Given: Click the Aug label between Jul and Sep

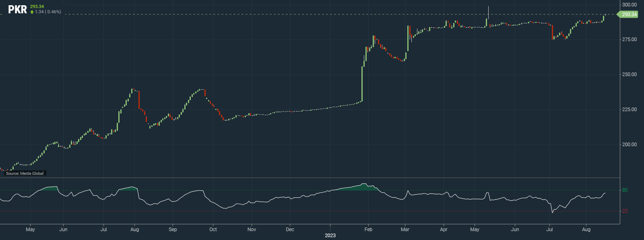Looking at the screenshot, I should (x=135, y=230).
